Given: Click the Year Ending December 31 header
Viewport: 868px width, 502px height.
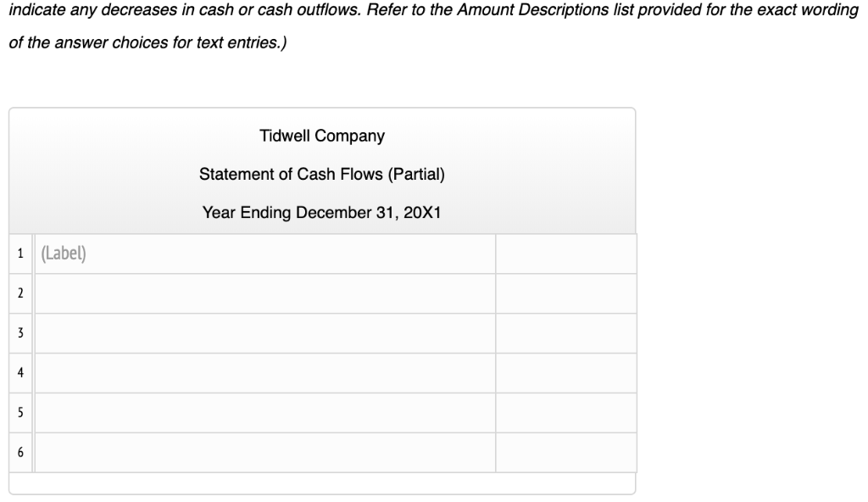Looking at the screenshot, I should (321, 212).
